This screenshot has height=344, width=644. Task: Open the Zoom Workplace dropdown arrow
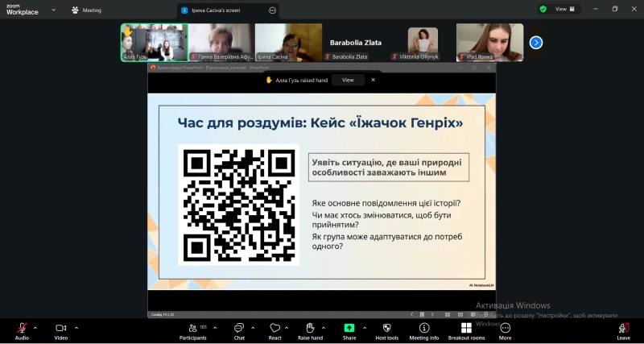tap(53, 10)
